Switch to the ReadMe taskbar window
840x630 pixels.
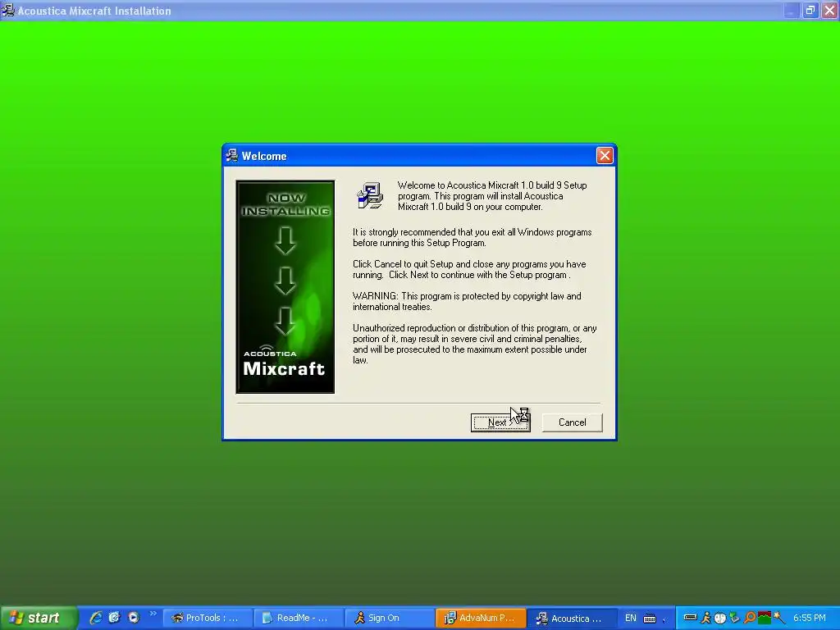pyautogui.click(x=298, y=619)
